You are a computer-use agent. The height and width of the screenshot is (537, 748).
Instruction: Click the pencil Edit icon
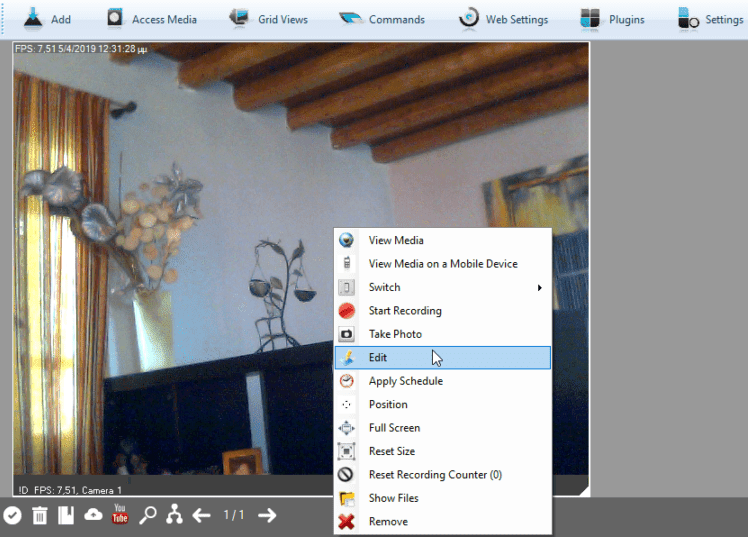tap(347, 358)
